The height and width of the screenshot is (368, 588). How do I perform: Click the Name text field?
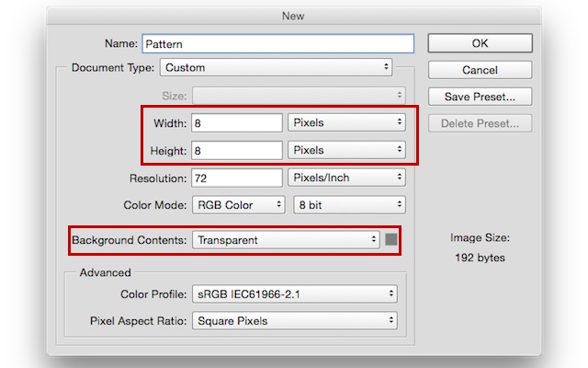[x=279, y=43]
